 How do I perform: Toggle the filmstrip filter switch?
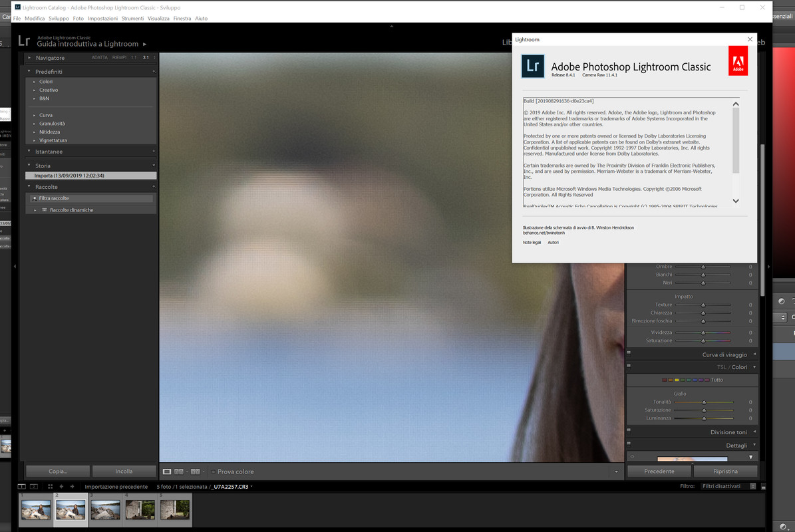coord(764,486)
